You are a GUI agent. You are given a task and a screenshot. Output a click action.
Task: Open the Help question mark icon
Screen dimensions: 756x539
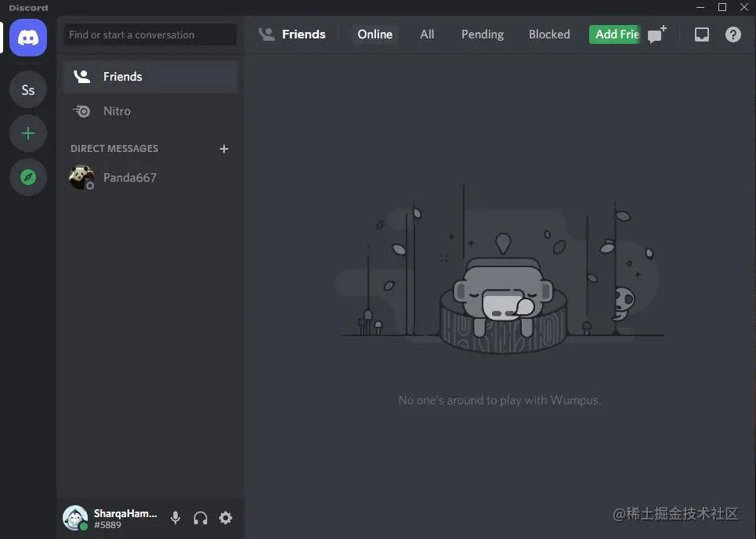pyautogui.click(x=732, y=34)
